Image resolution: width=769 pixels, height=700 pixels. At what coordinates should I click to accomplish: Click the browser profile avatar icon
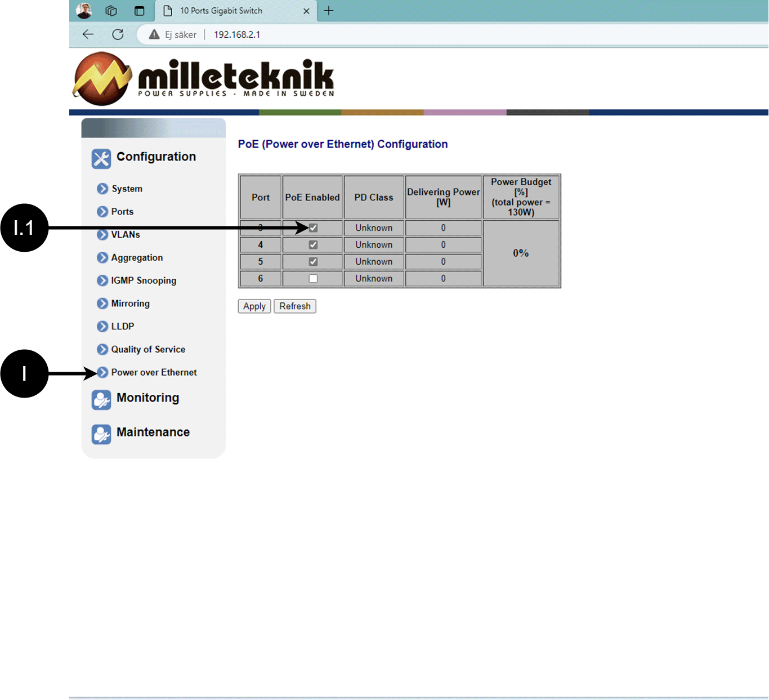coord(84,11)
